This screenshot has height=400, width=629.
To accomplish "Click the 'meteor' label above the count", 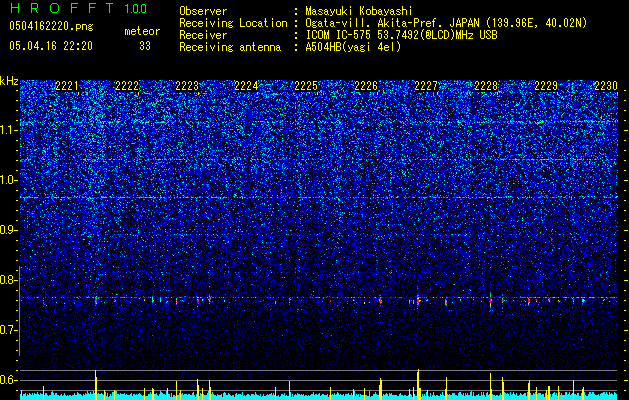I will [x=142, y=31].
